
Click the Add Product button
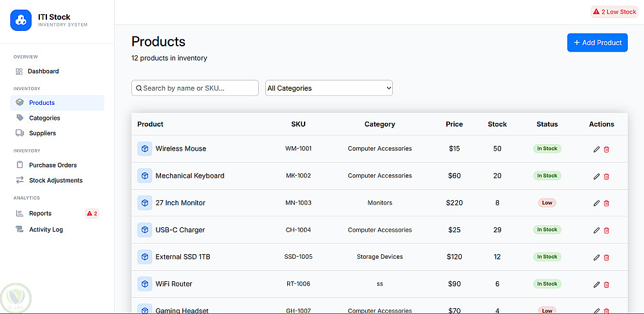[x=597, y=42]
